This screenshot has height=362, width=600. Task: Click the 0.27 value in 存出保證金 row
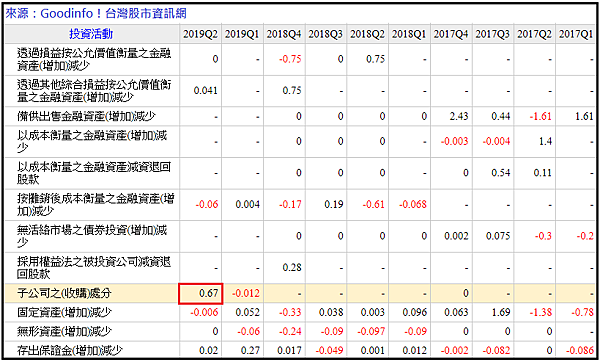(250, 350)
